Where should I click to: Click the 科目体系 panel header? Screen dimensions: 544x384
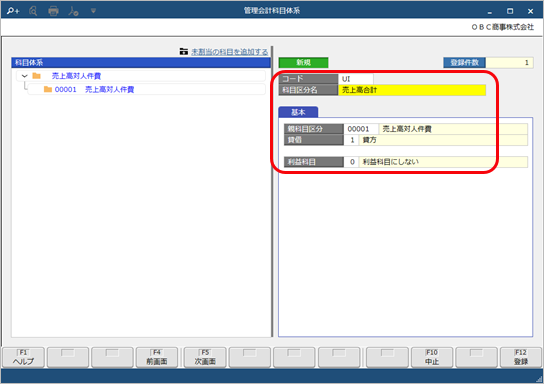141,63
